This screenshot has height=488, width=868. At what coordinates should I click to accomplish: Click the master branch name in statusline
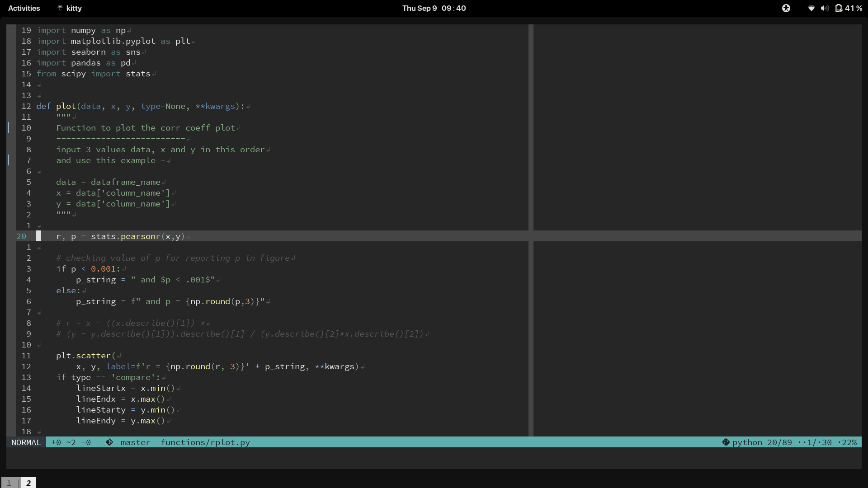click(135, 442)
